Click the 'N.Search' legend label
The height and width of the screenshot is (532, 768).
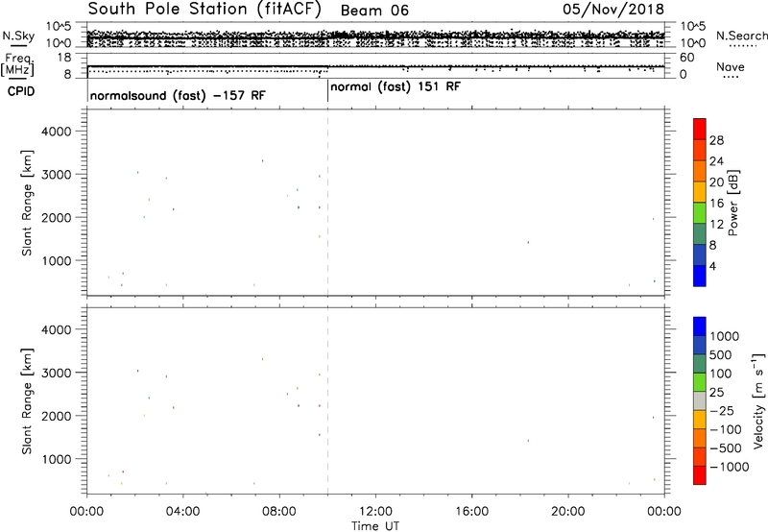tap(741, 36)
